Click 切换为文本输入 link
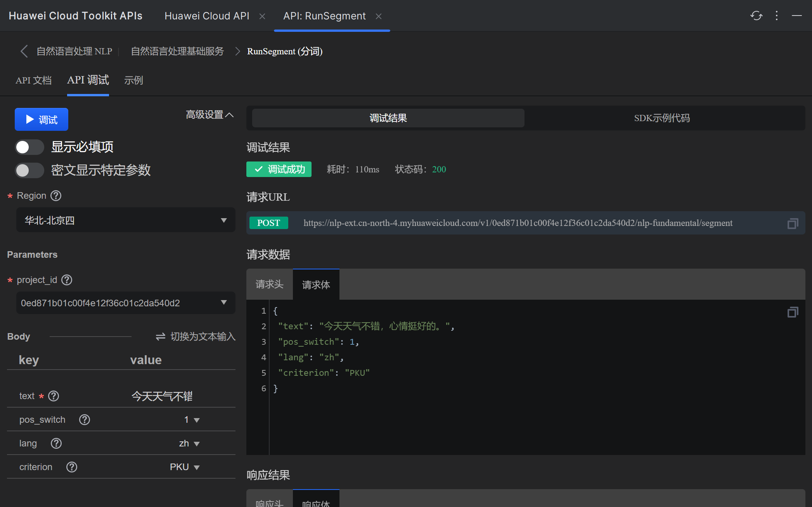 pyautogui.click(x=196, y=337)
